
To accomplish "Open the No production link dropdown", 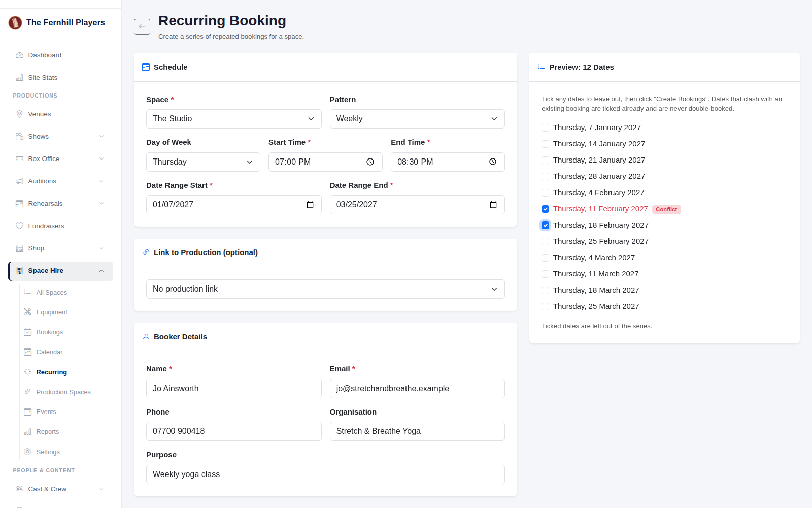I will point(325,289).
